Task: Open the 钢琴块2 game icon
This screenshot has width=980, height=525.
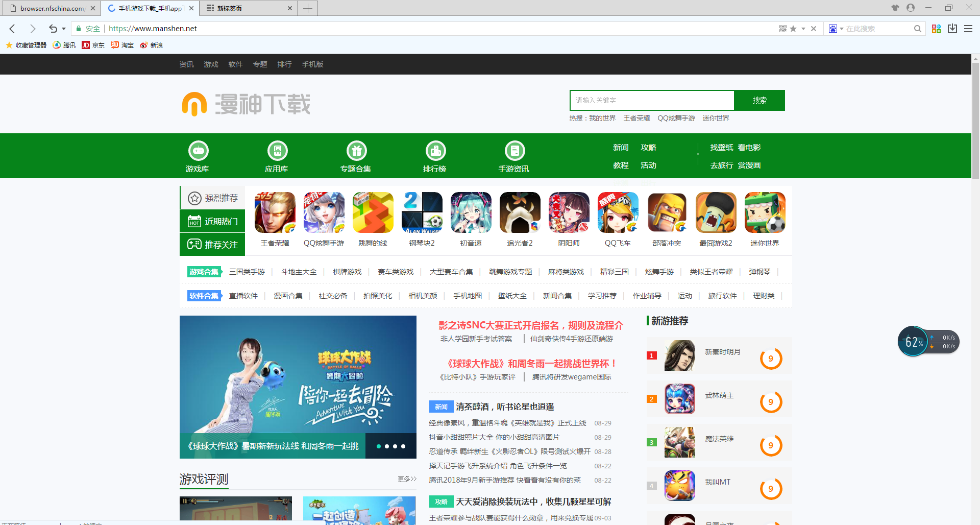Action: tap(422, 212)
